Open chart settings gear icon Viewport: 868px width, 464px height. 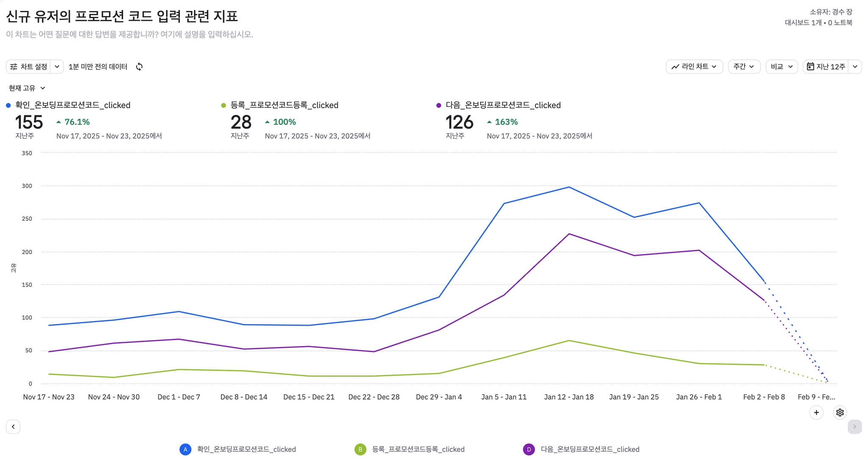click(840, 412)
